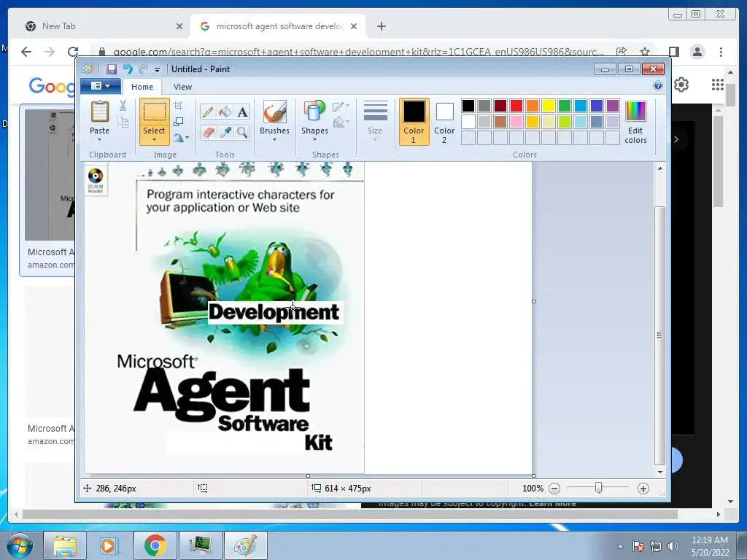This screenshot has height=560, width=747.
Task: Open the shape Fill dropdown
Action: tap(341, 122)
